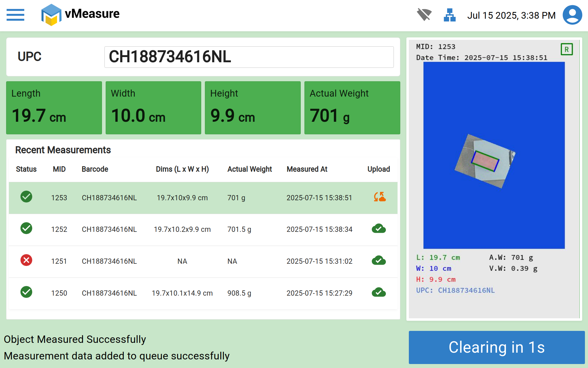Click the network connection icon
The image size is (588, 368).
(450, 15)
